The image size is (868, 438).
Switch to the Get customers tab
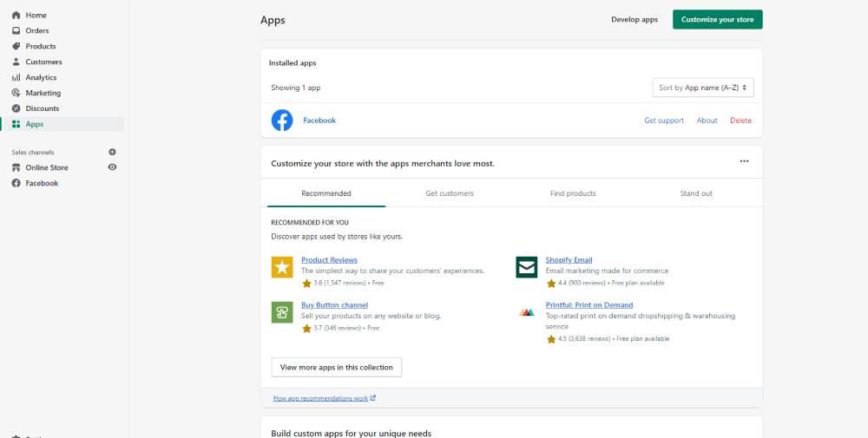pyautogui.click(x=450, y=193)
